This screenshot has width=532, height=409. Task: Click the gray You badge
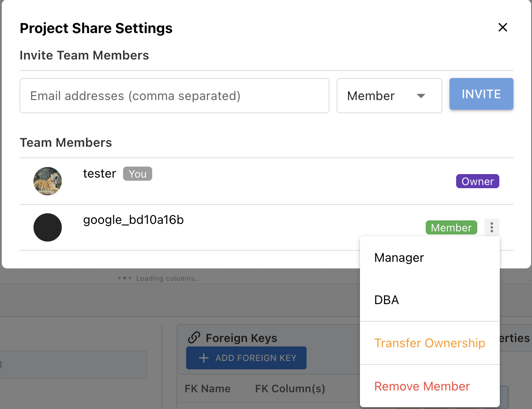pyautogui.click(x=138, y=174)
